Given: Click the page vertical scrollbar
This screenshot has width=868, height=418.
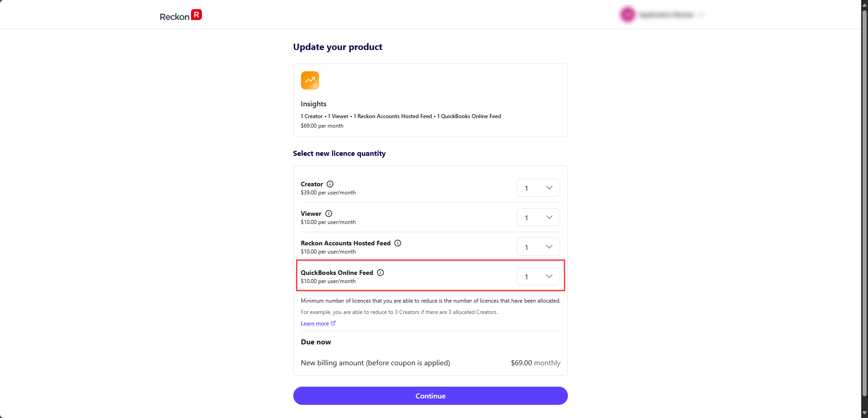Looking at the screenshot, I should coord(864,202).
